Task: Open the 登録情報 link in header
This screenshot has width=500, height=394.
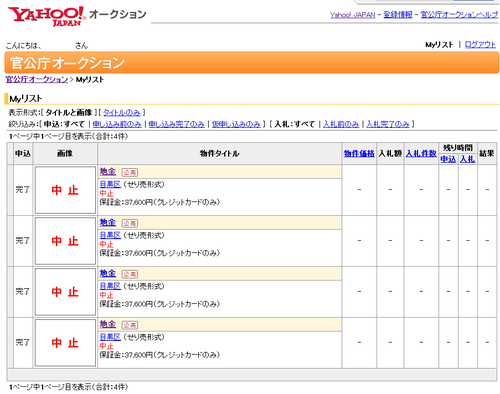Action: 398,15
